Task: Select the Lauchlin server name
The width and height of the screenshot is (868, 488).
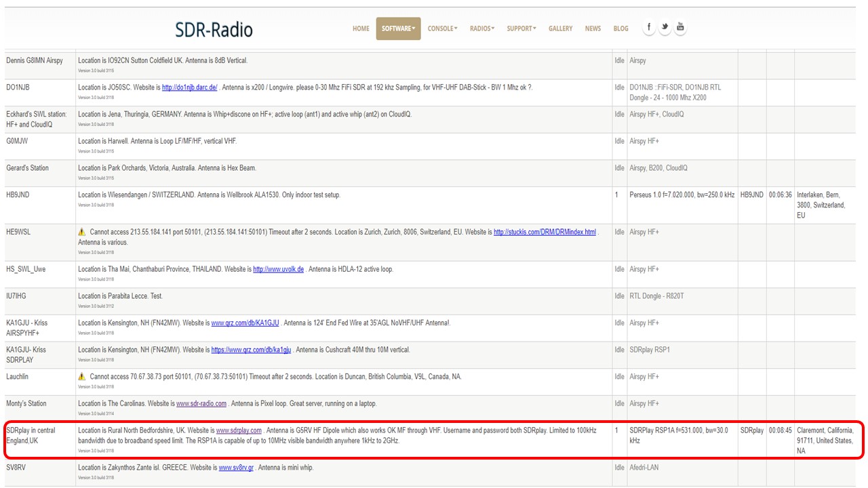Action: 18,376
